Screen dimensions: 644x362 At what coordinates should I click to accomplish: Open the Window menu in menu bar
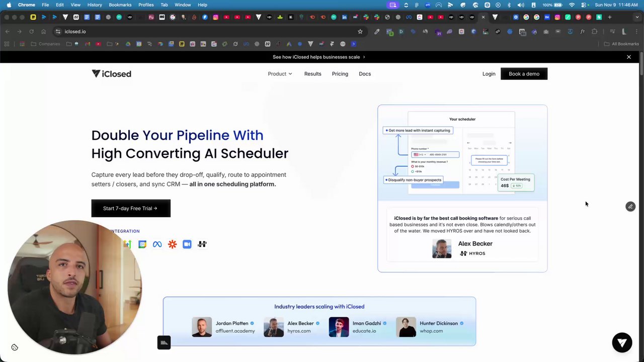[183, 5]
